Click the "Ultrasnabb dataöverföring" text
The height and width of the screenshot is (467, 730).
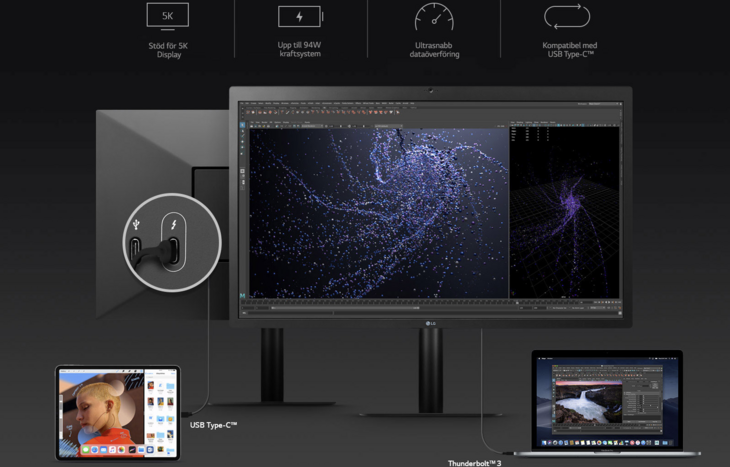point(433,50)
